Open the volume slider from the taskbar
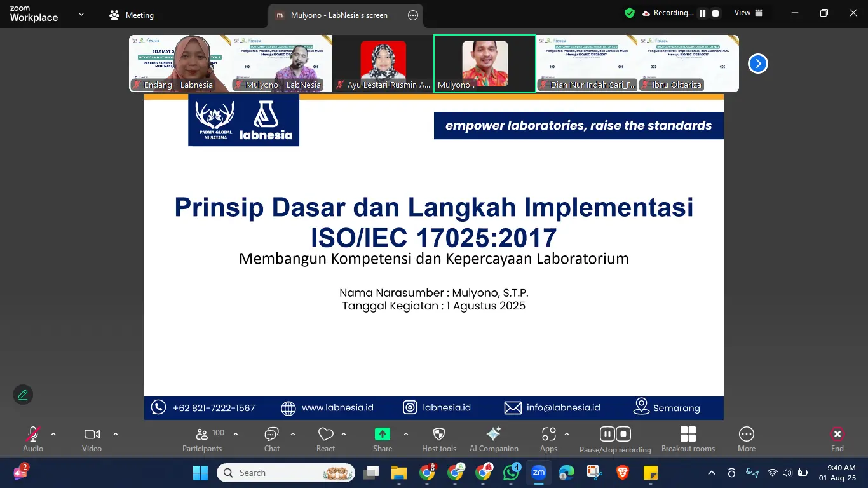The height and width of the screenshot is (488, 868). [786, 473]
